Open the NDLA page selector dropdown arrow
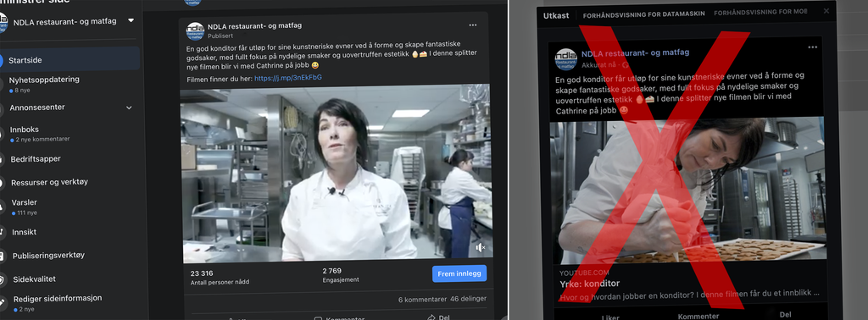The height and width of the screenshot is (320, 868). 131,20
